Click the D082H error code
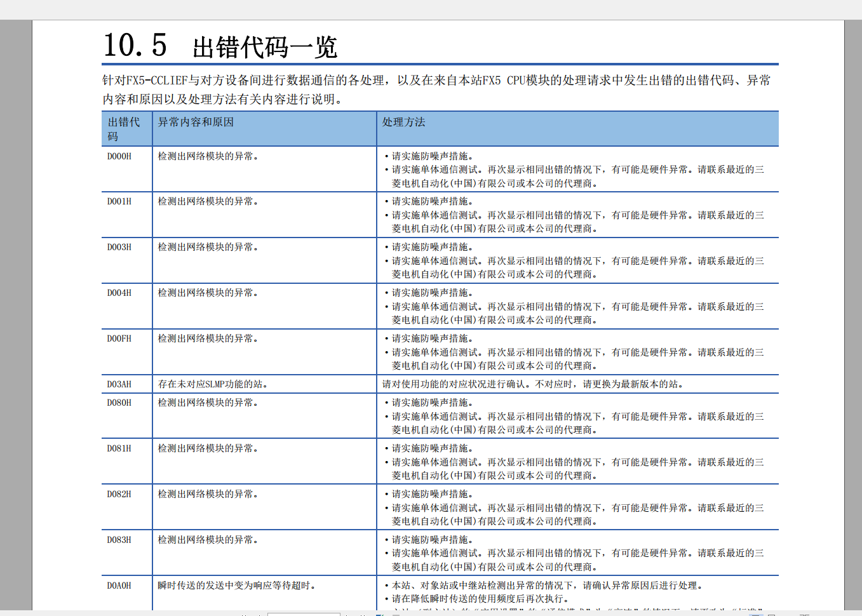The image size is (862, 616). (x=119, y=494)
